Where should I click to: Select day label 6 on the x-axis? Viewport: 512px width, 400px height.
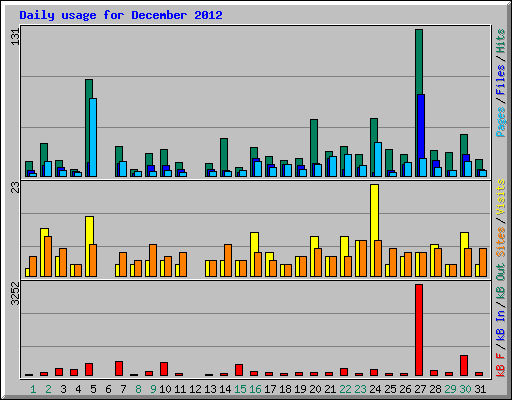108,389
